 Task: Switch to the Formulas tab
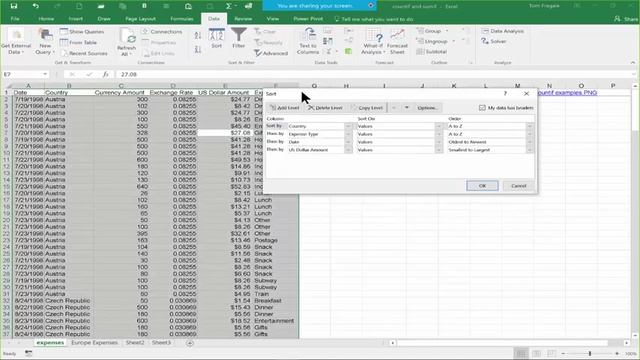point(182,19)
